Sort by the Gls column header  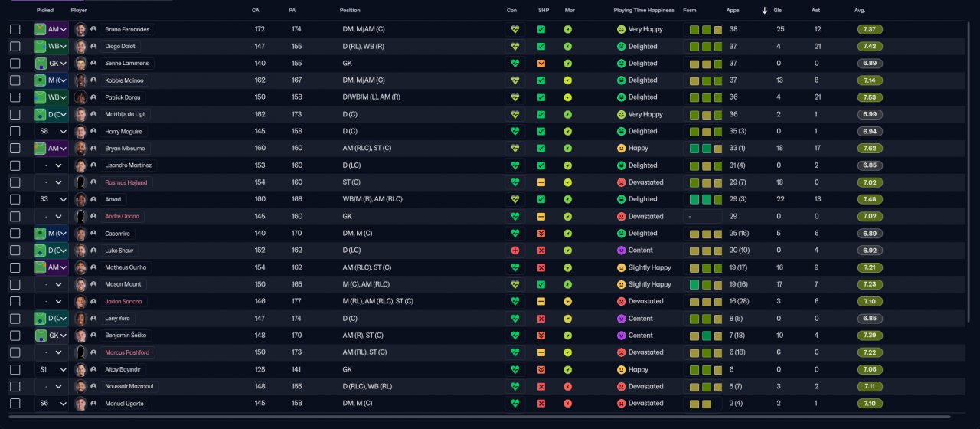click(x=778, y=10)
